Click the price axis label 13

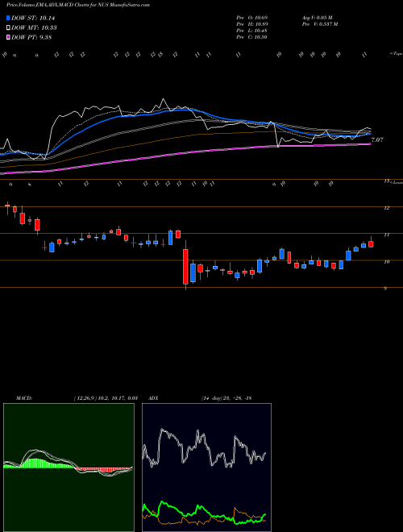386,181
